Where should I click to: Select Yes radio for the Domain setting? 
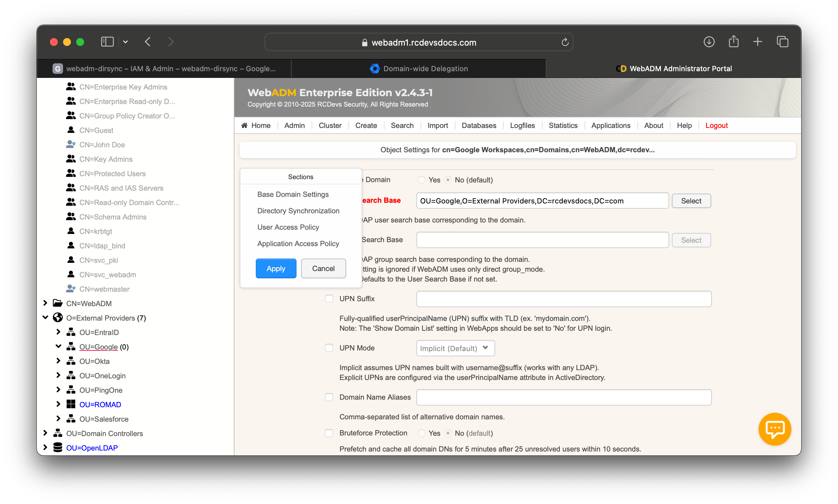(x=421, y=180)
